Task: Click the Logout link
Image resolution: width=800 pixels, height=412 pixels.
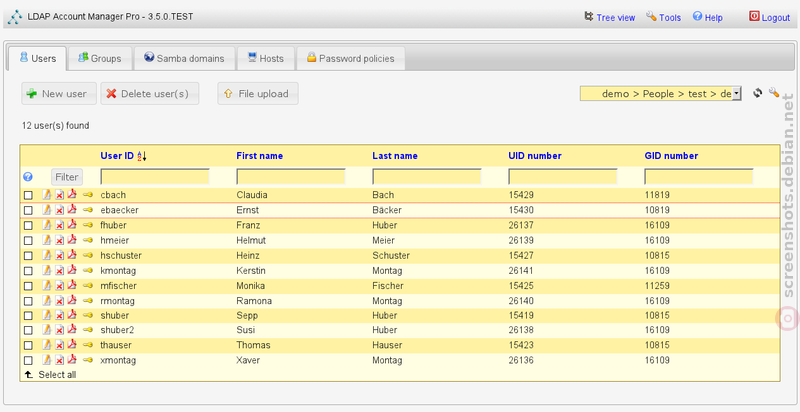Action: coord(769,17)
